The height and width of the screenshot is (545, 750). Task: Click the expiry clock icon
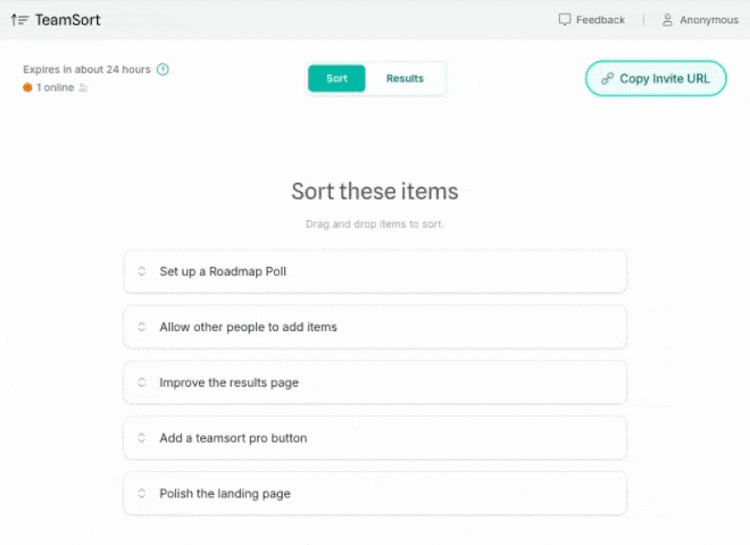(x=163, y=70)
